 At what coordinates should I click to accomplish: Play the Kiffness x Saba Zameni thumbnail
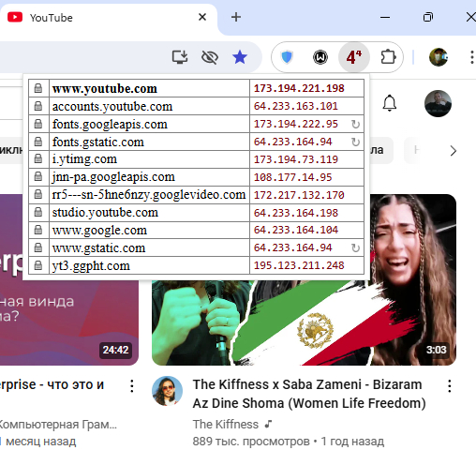coord(304,322)
